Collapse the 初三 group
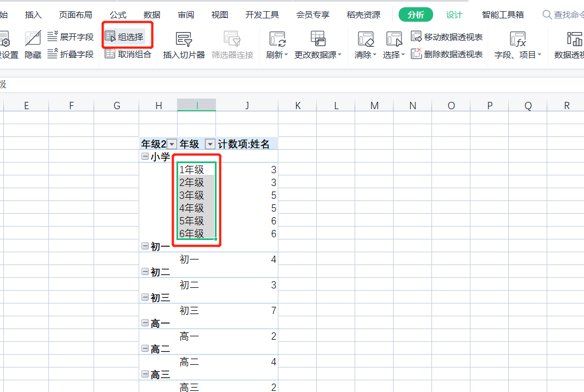The height and width of the screenshot is (392, 584). (145, 297)
